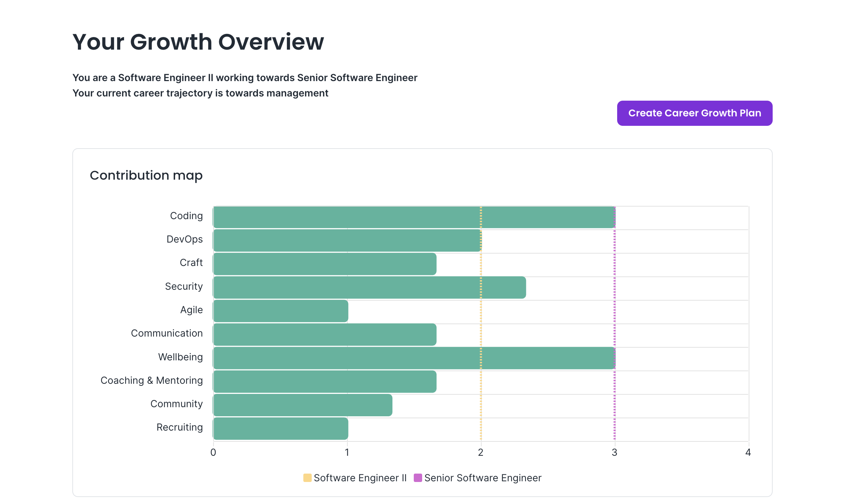Click the Wellbeing axis label

click(180, 357)
